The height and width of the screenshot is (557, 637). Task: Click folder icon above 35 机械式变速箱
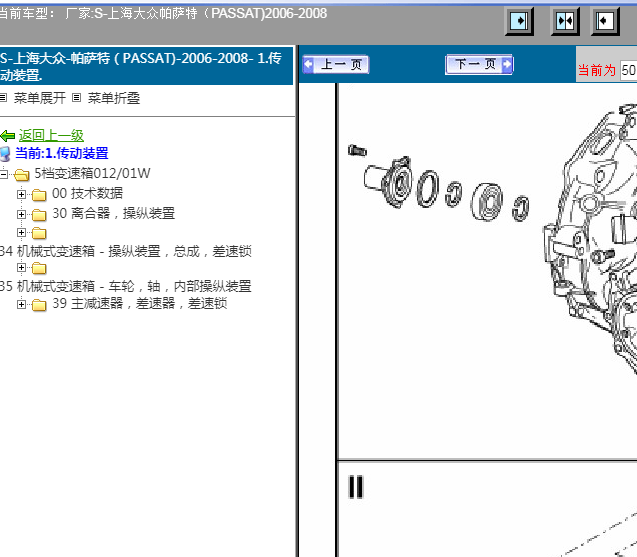pyautogui.click(x=39, y=268)
